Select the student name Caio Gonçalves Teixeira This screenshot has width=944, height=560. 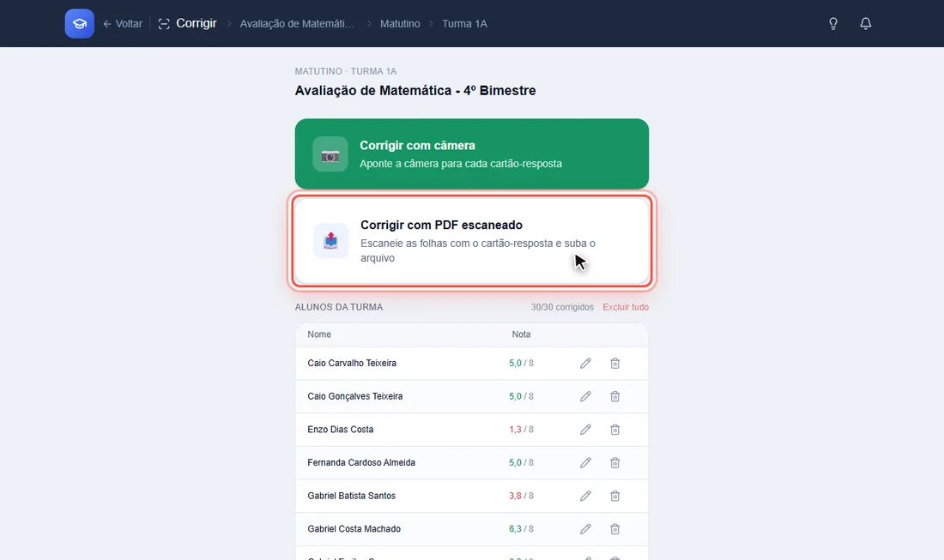pos(355,396)
